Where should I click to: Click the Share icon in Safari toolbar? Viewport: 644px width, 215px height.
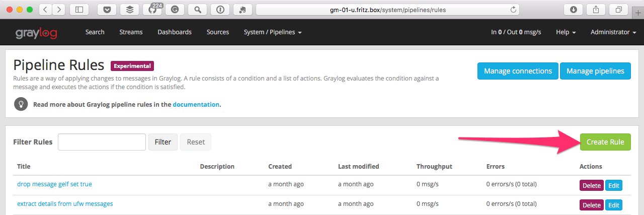click(x=596, y=10)
